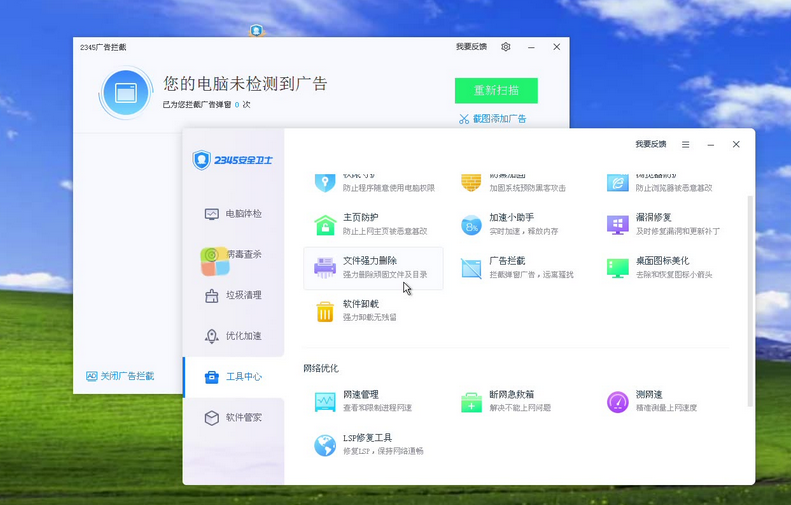The image size is (791, 505).
Task: Open 文件强力删除 file shredder tool
Action: [373, 268]
